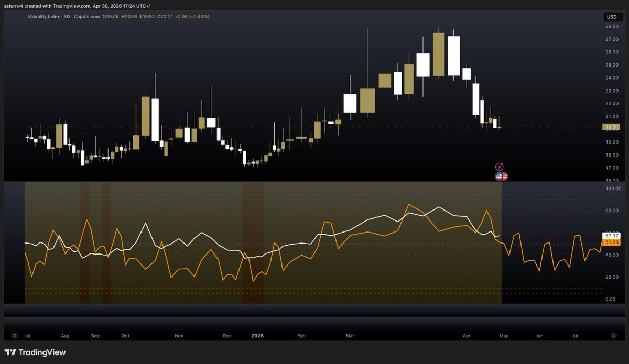This screenshot has width=629, height=364.
Task: Select the O20.08 open value
Action: (112, 17)
